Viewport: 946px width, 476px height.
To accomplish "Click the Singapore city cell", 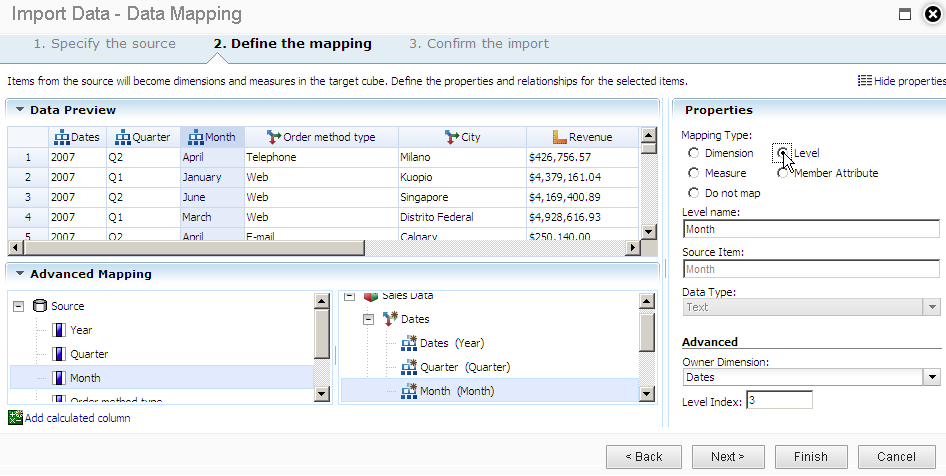I will pyautogui.click(x=462, y=197).
